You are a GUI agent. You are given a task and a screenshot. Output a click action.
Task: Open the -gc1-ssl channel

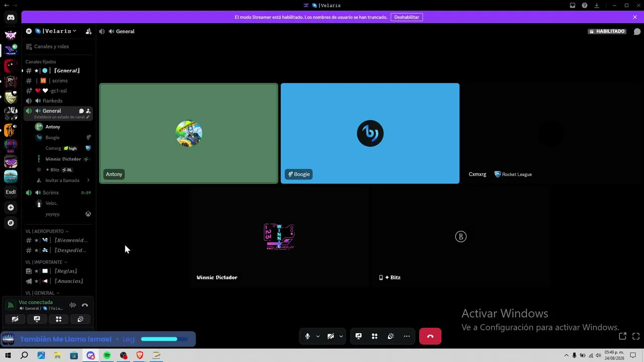click(58, 90)
